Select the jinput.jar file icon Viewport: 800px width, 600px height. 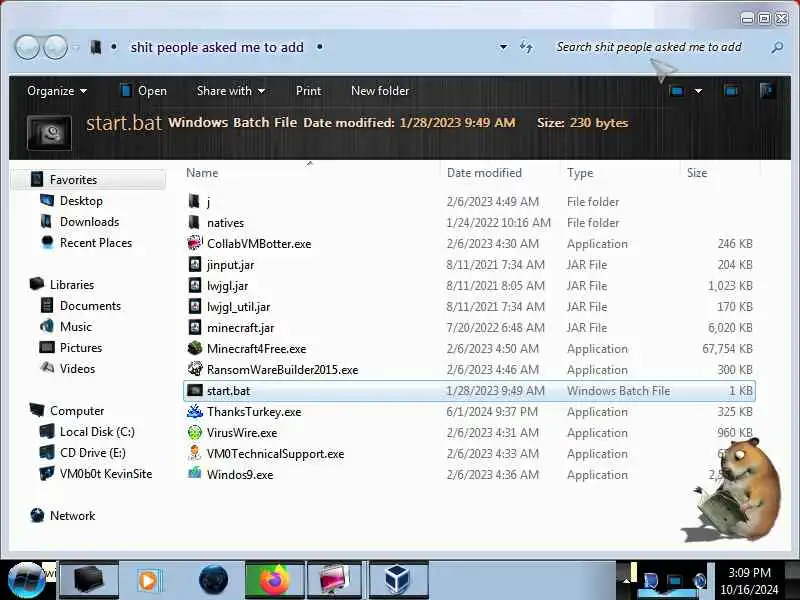[x=194, y=264]
